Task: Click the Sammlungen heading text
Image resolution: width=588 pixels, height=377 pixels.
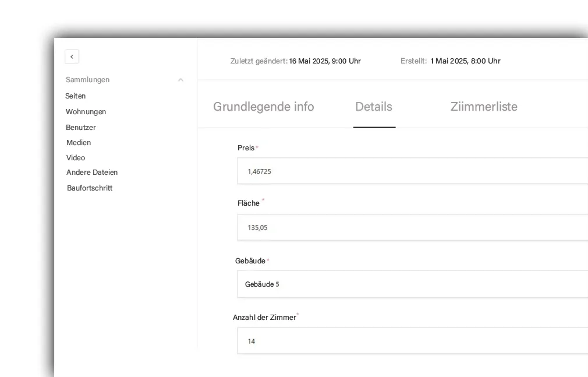Action: point(87,80)
